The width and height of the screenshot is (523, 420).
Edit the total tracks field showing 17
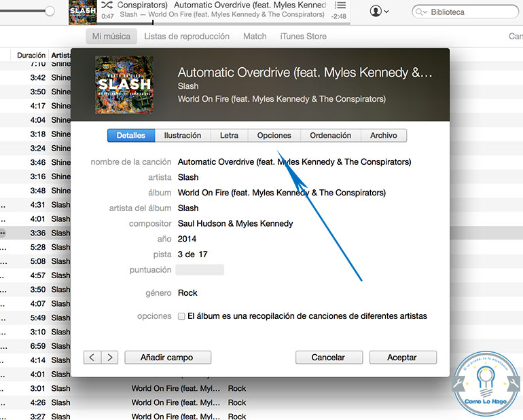pos(203,254)
